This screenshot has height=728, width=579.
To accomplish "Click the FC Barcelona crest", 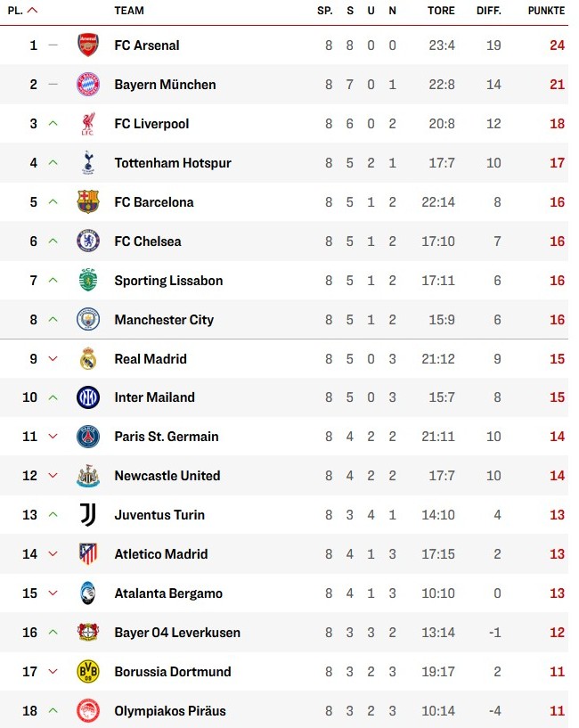I will coord(88,202).
